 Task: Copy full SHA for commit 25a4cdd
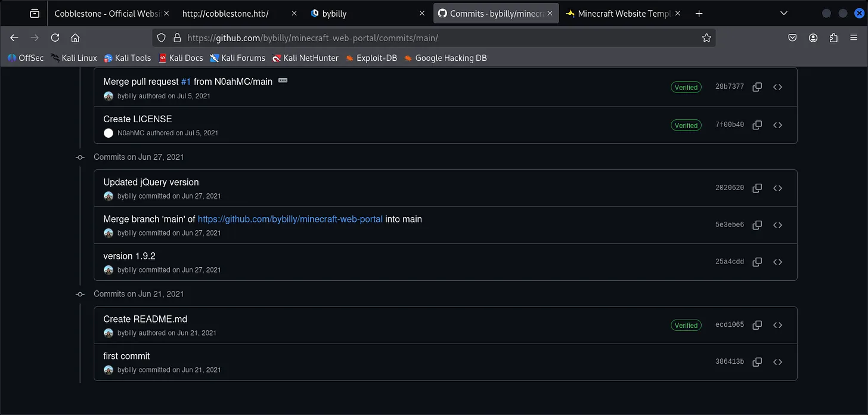point(757,262)
